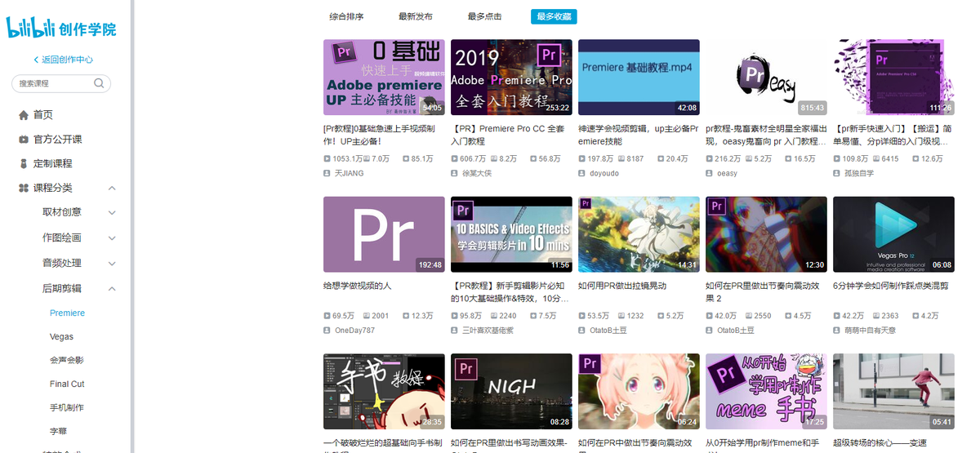This screenshot has height=453, width=980.
Task: Open title 如何用PR中做出拉镜晃动
Action: pos(622,286)
